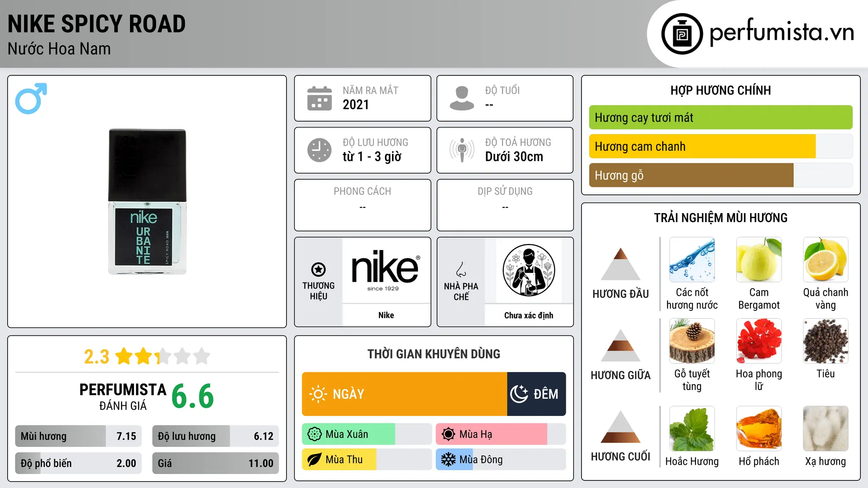This screenshot has height=488, width=868.
Task: Click the snowflake icon for Mùa Đông
Action: pyautogui.click(x=448, y=460)
